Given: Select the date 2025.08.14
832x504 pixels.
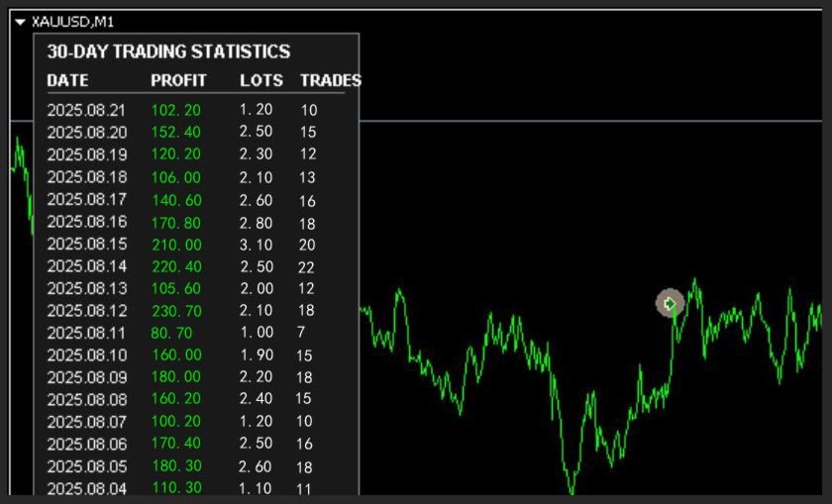Looking at the screenshot, I should click(87, 266).
